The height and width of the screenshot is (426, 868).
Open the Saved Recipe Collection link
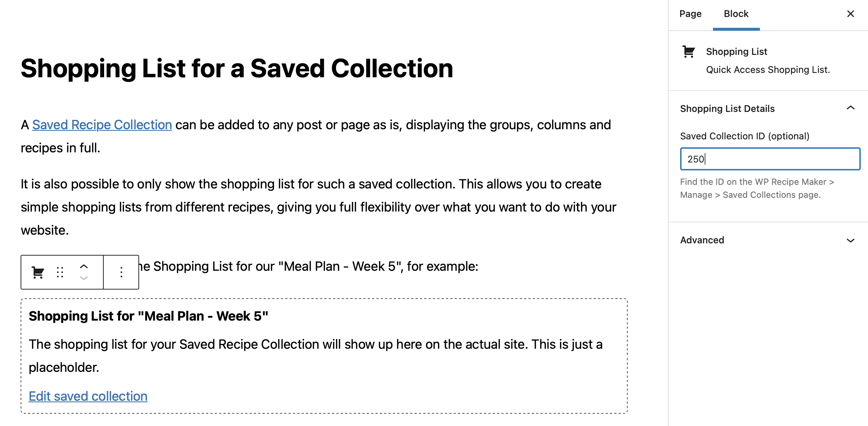point(102,125)
